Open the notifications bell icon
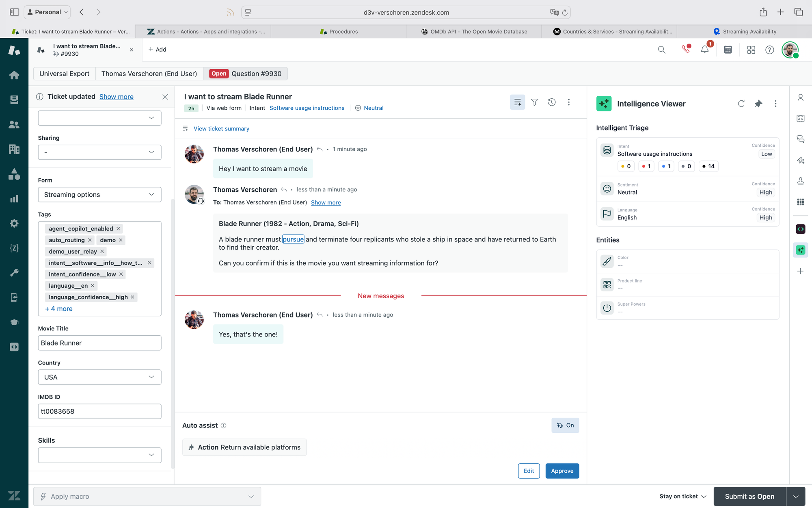 705,50
